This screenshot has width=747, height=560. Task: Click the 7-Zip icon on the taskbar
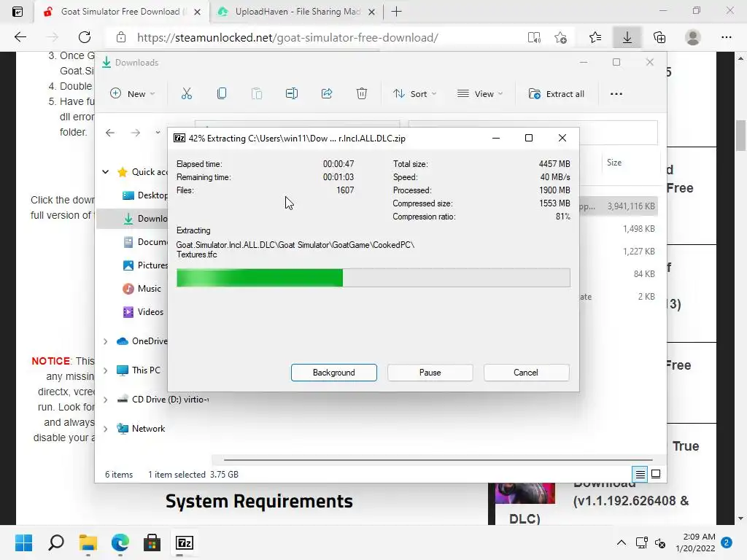point(185,542)
